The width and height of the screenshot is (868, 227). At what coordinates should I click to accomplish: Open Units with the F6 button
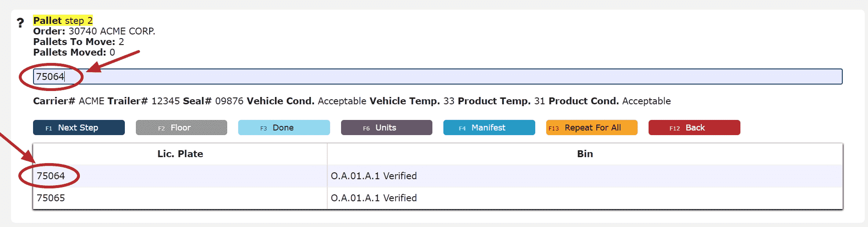[x=386, y=128]
